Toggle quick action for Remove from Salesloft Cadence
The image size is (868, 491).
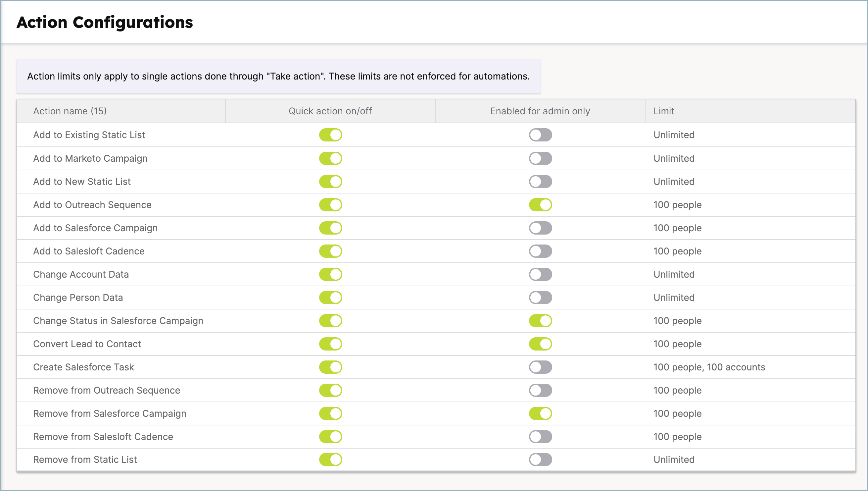(x=331, y=437)
